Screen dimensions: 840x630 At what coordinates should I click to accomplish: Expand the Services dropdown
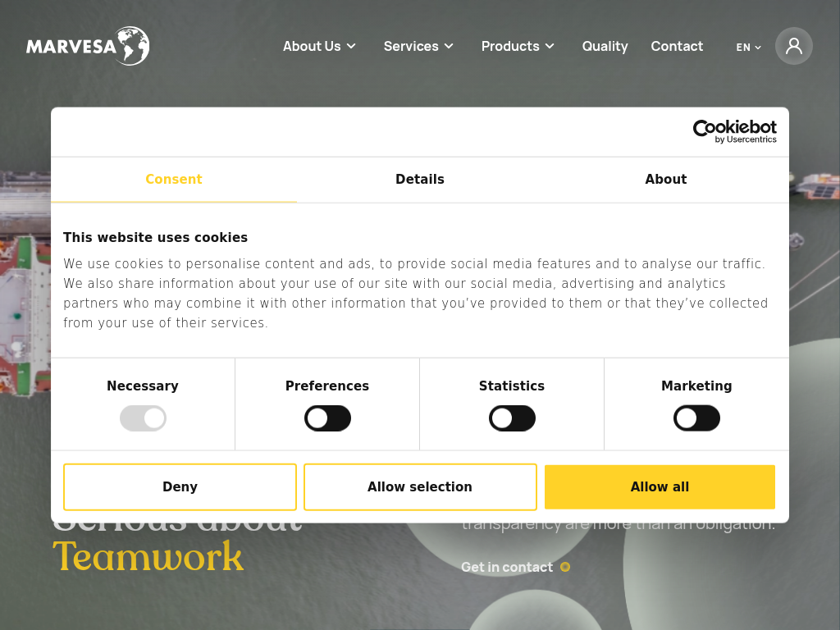coord(418,46)
